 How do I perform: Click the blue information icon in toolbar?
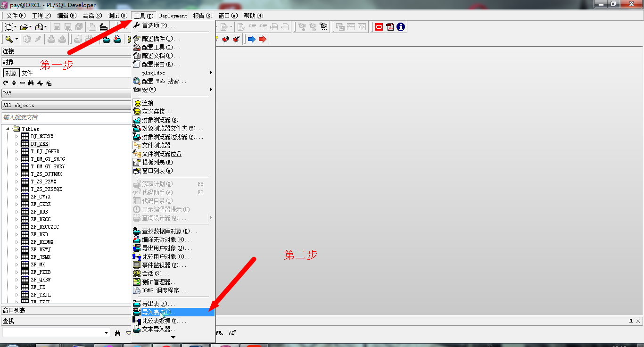401,27
